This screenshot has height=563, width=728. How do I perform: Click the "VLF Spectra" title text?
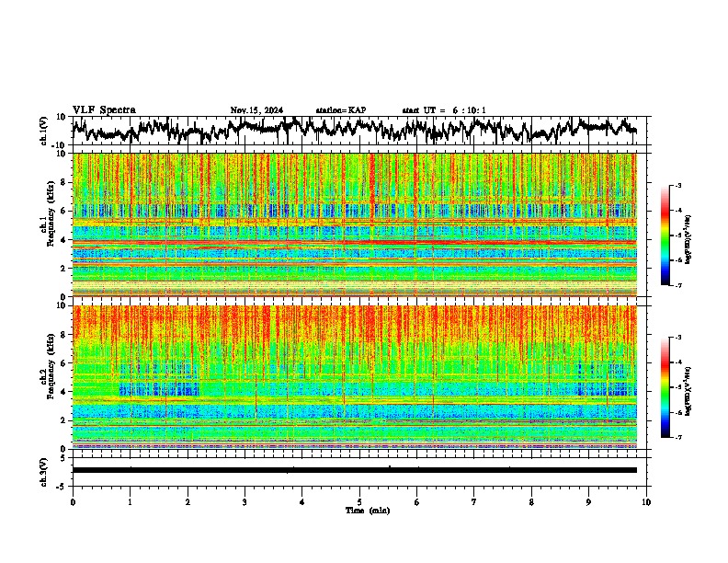[x=104, y=110]
